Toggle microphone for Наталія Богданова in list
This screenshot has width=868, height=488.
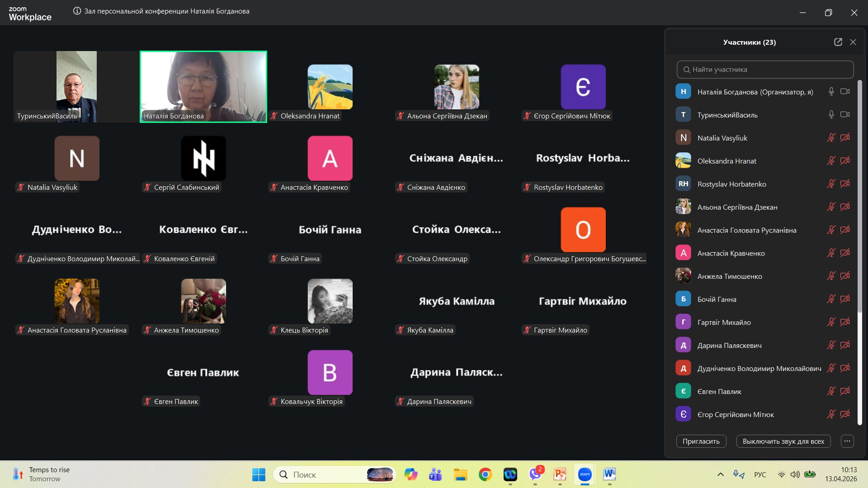click(x=831, y=92)
